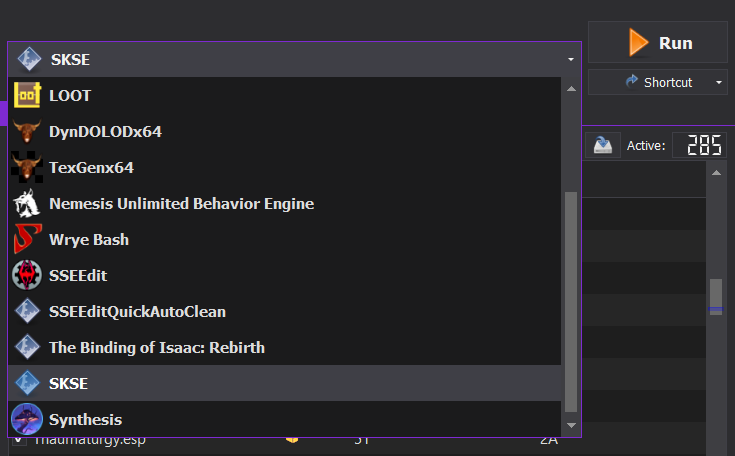Toggle the Thaumaturgy.esp checkbox
The image size is (735, 456).
click(x=19, y=440)
